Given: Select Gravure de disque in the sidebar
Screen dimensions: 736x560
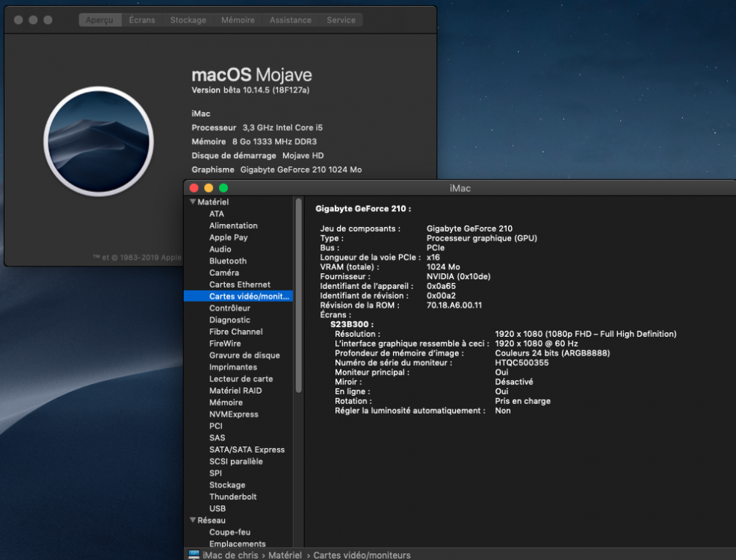Looking at the screenshot, I should pyautogui.click(x=244, y=355).
